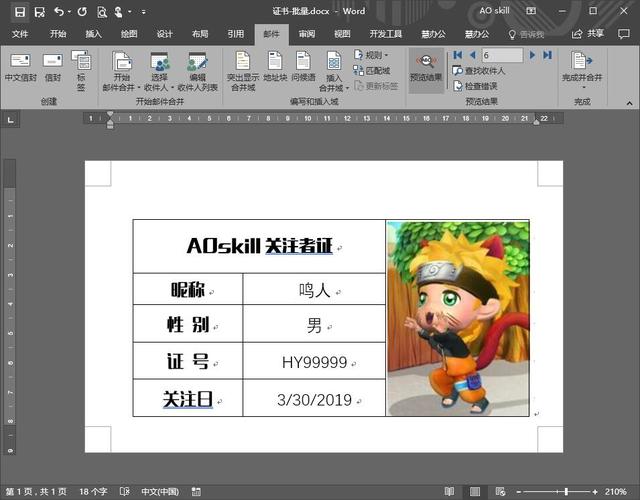Open the 文件 menu
This screenshot has width=640, height=500.
click(x=20, y=34)
